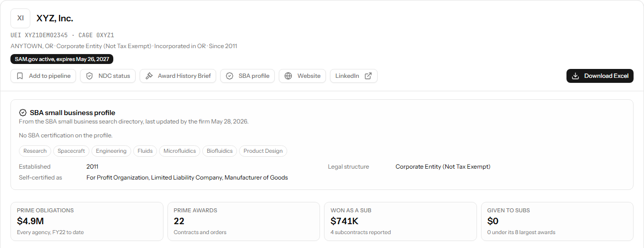Screen dimensions: 644x248
Task: Open the Award History Brief
Action: 178,76
